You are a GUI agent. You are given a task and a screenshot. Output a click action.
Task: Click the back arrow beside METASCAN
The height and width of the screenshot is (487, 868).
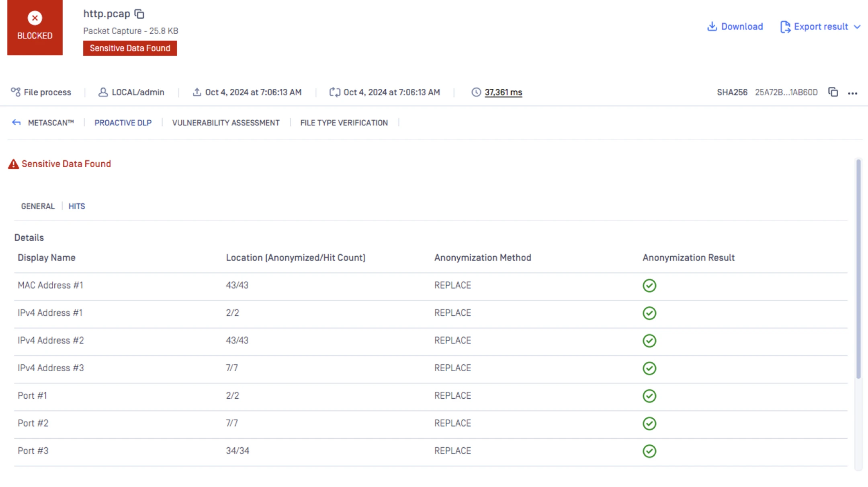[x=16, y=123]
